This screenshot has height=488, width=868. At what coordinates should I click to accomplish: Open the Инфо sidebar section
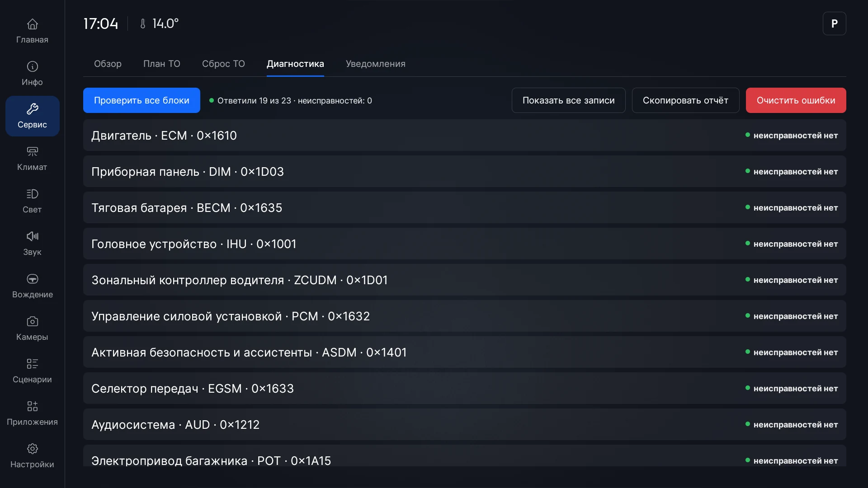(32, 73)
